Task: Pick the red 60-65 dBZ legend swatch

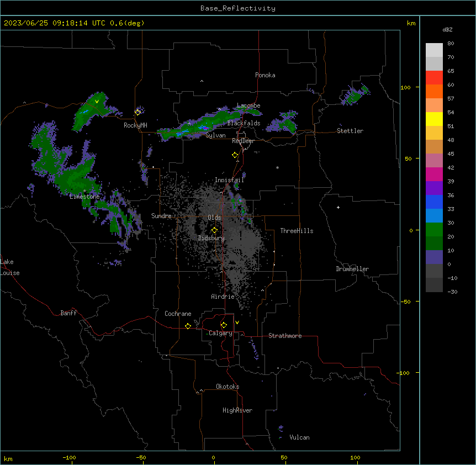Action: tap(434, 78)
